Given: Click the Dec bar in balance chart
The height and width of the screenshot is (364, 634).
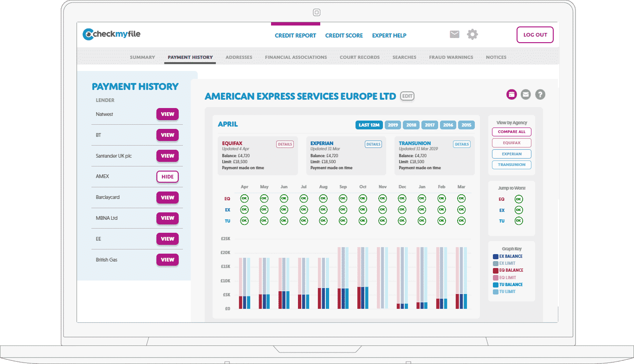Looking at the screenshot, I should coord(402,278).
